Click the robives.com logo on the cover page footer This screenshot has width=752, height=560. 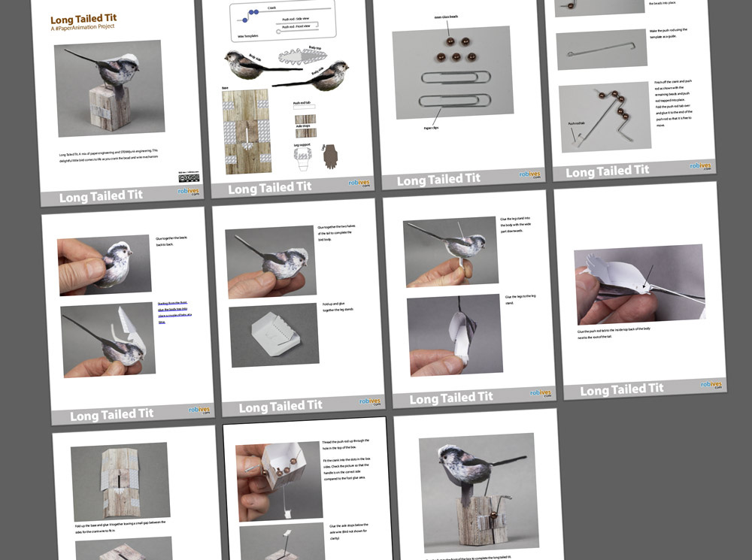[189, 191]
